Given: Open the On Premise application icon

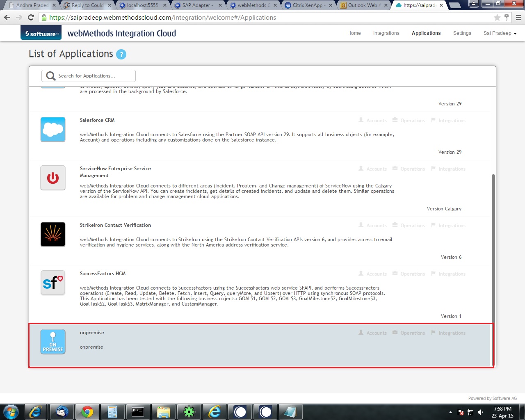Looking at the screenshot, I should click(53, 342).
